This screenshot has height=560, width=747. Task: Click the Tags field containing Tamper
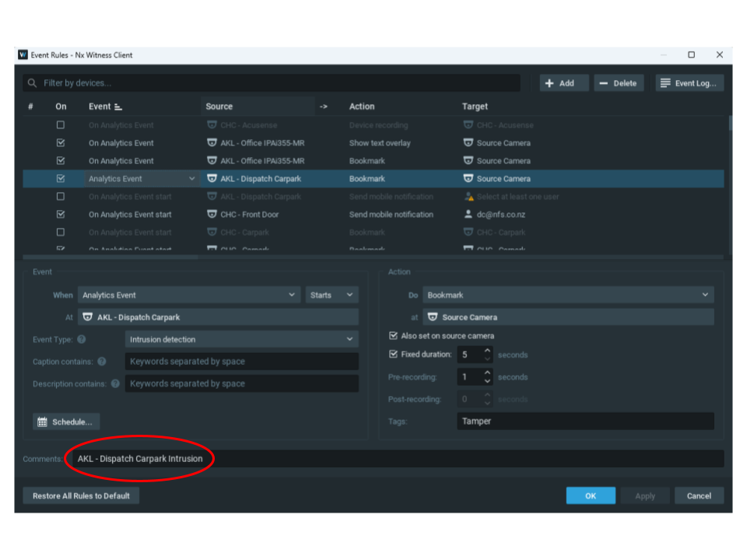585,421
